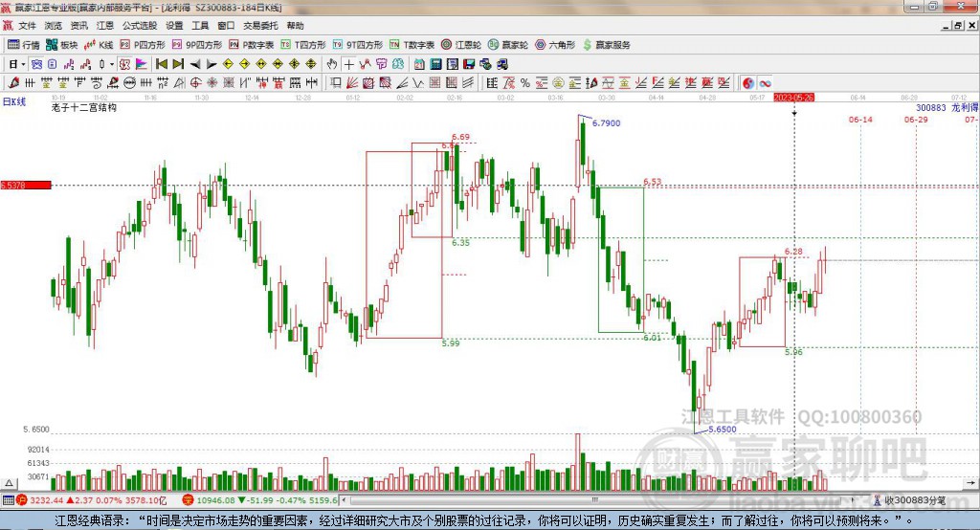Viewport: 980px width, 530px height.
Task: Open the 板块 sector view
Action: coord(61,45)
